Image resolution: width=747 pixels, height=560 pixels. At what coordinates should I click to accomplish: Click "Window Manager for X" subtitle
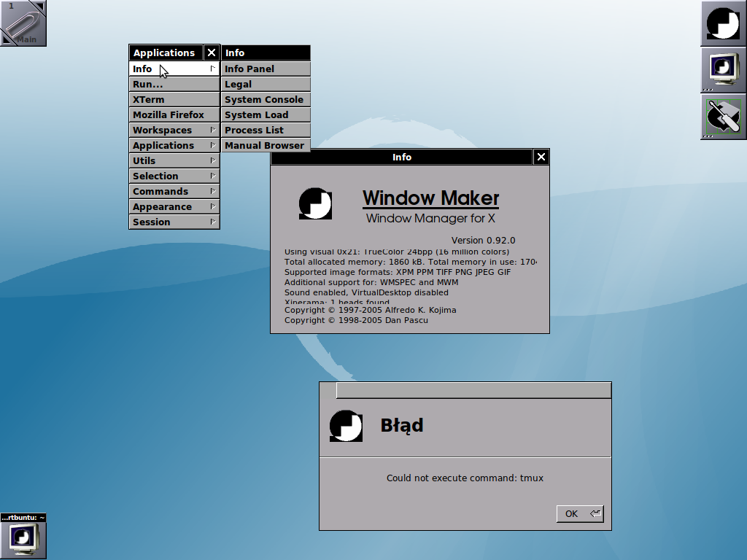tap(430, 219)
